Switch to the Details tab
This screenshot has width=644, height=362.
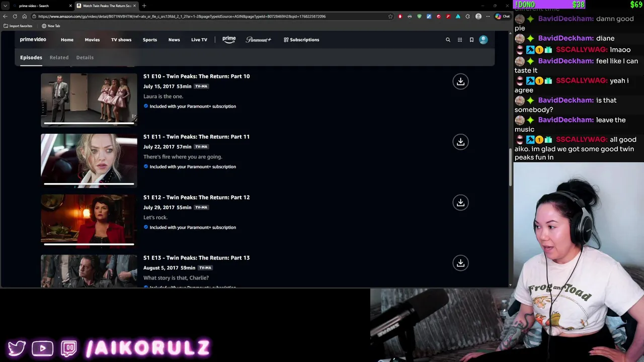click(85, 57)
